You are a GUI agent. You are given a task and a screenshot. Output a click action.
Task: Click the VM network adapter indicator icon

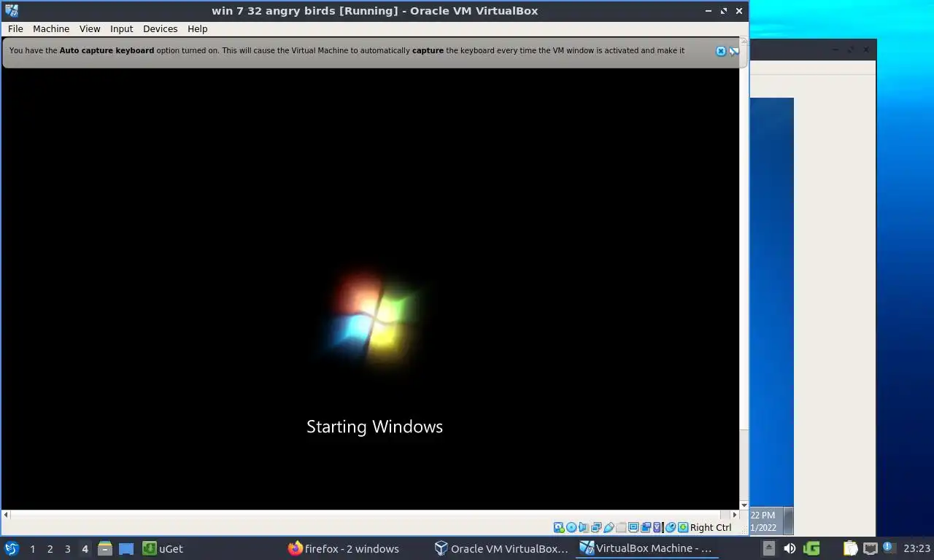(596, 527)
